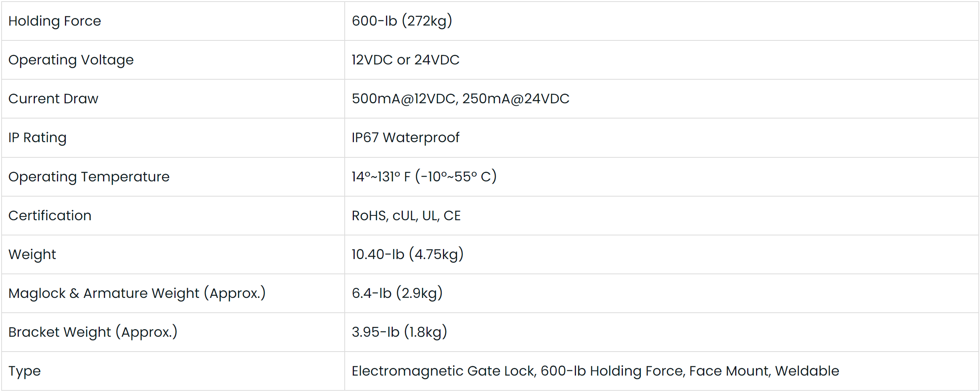980x392 pixels.
Task: Click the IP Rating label
Action: click(37, 137)
